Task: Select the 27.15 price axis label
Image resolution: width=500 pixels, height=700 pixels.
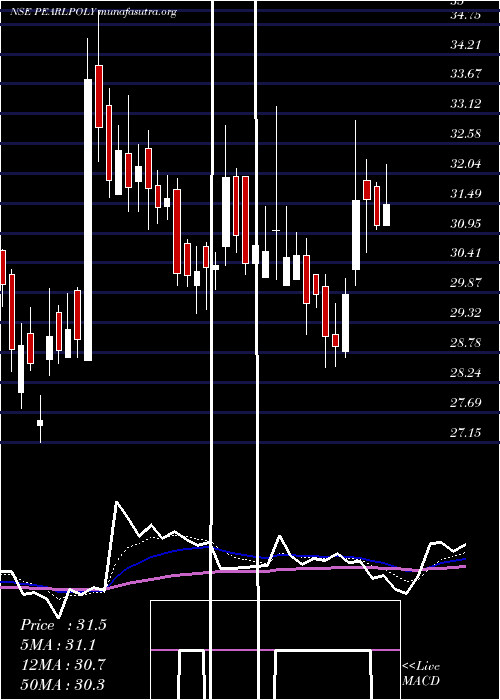Action: pos(466,433)
